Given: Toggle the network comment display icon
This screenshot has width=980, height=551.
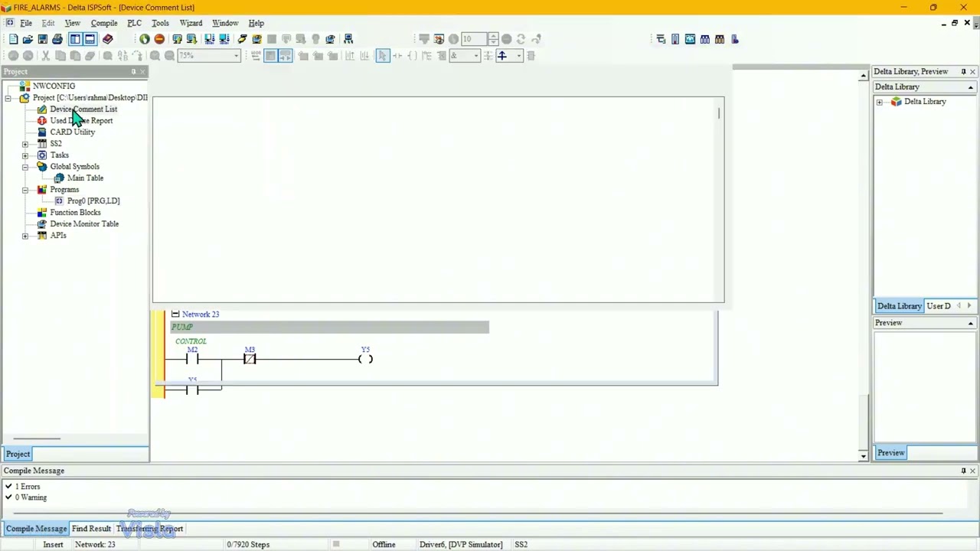Looking at the screenshot, I should [x=270, y=56].
